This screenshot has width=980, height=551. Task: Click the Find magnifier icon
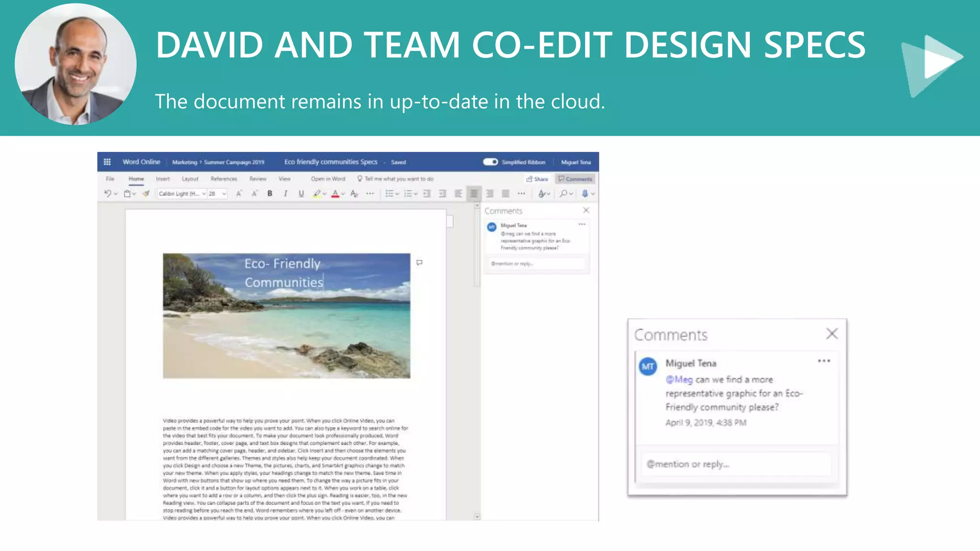(564, 194)
